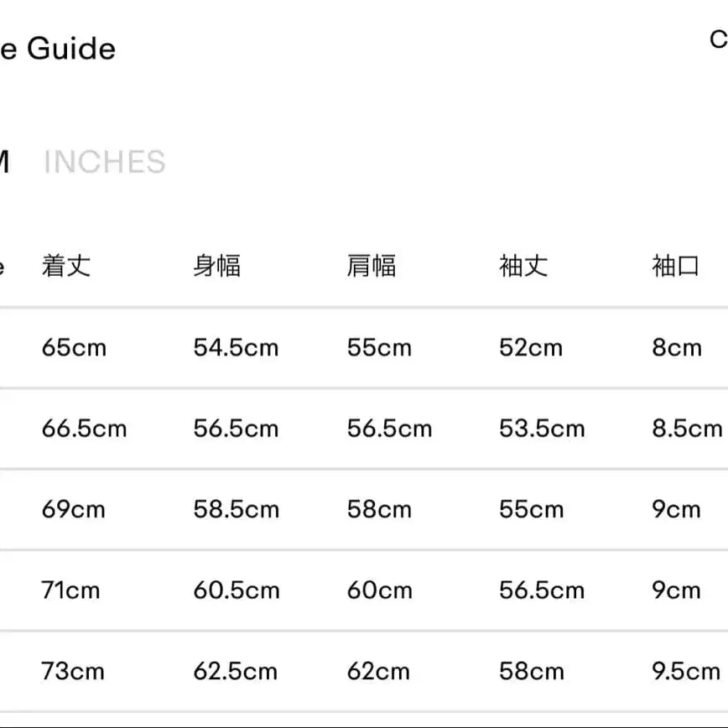Click the 着丈 column header
The height and width of the screenshot is (728, 728).
tap(65, 267)
